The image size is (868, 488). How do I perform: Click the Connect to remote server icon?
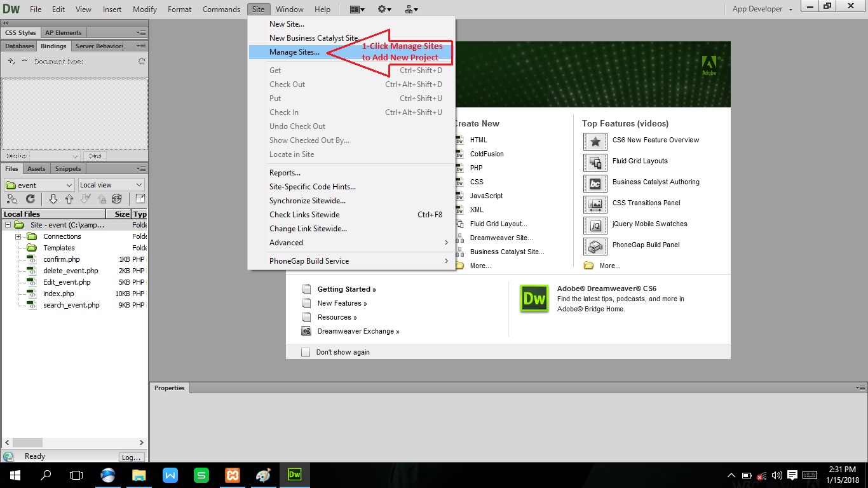click(x=12, y=199)
